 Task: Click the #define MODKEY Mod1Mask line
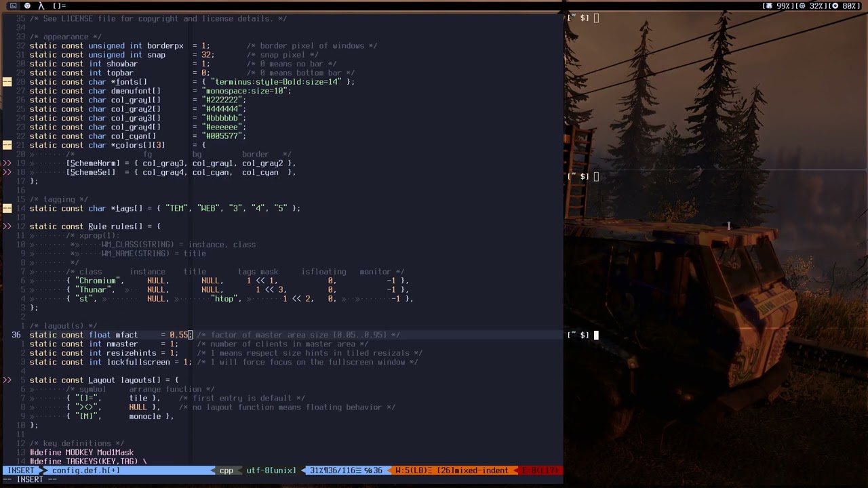coord(81,453)
